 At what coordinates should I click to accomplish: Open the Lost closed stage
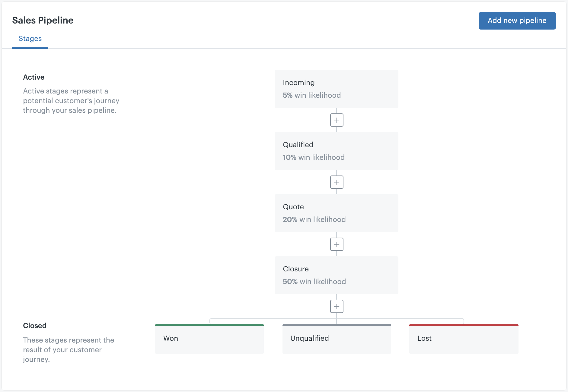pyautogui.click(x=464, y=339)
